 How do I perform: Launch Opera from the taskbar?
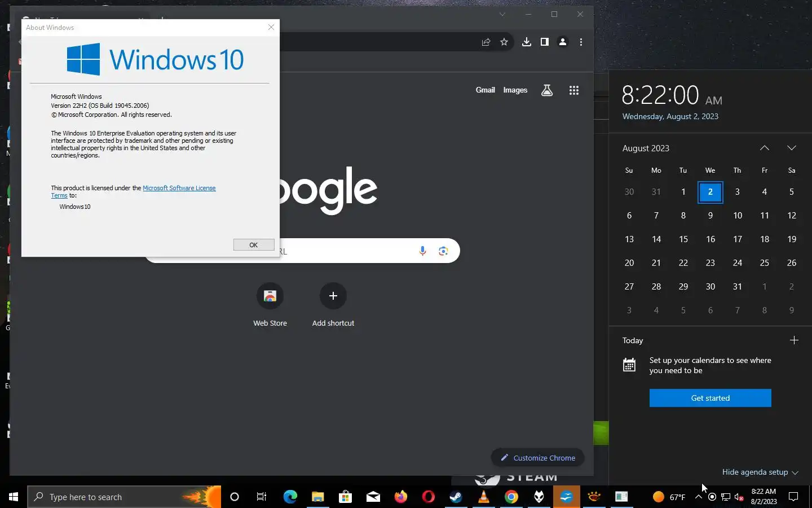[429, 497]
